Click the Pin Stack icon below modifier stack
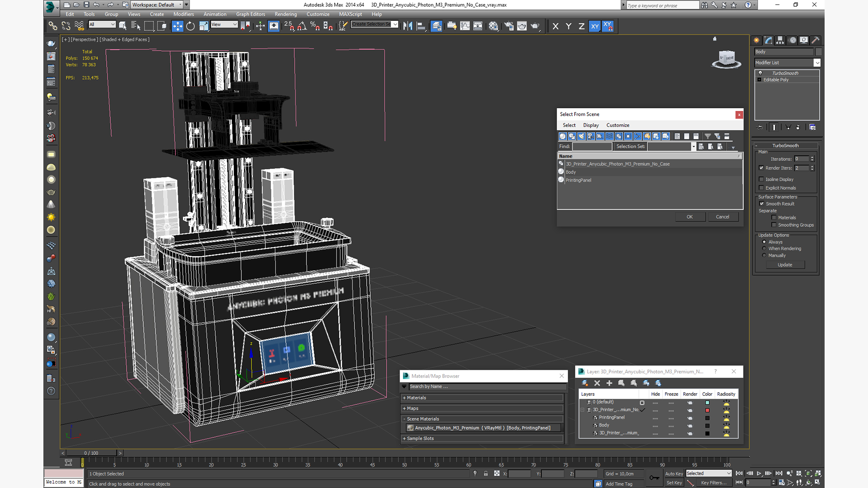The image size is (868, 488). pyautogui.click(x=760, y=127)
